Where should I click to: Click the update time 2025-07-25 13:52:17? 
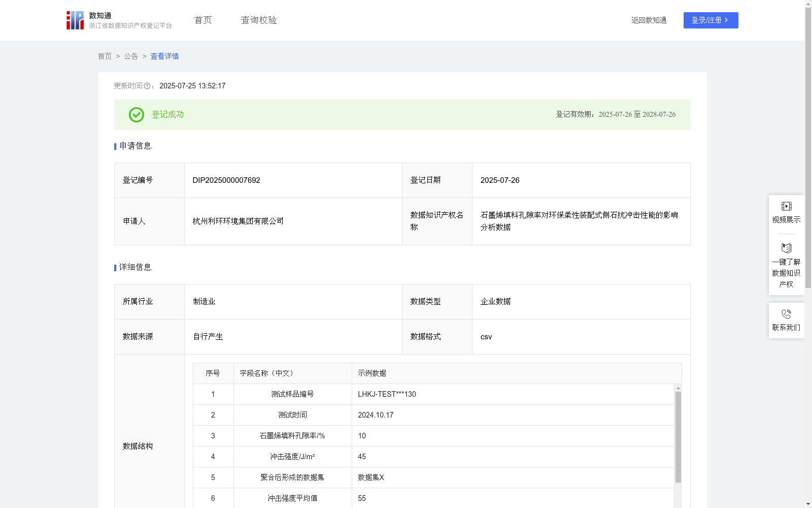click(x=192, y=86)
